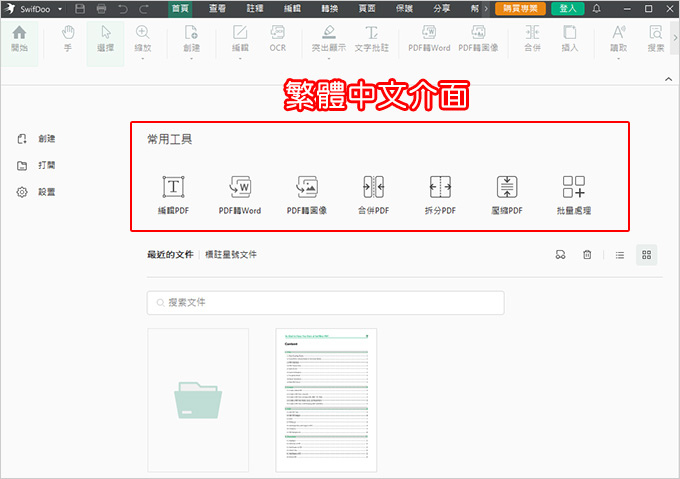The width and height of the screenshot is (680, 479).
Task: Switch to the 查看 tab
Action: pyautogui.click(x=217, y=9)
